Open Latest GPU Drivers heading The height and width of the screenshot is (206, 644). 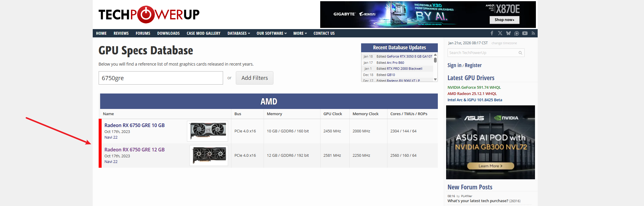click(x=471, y=78)
